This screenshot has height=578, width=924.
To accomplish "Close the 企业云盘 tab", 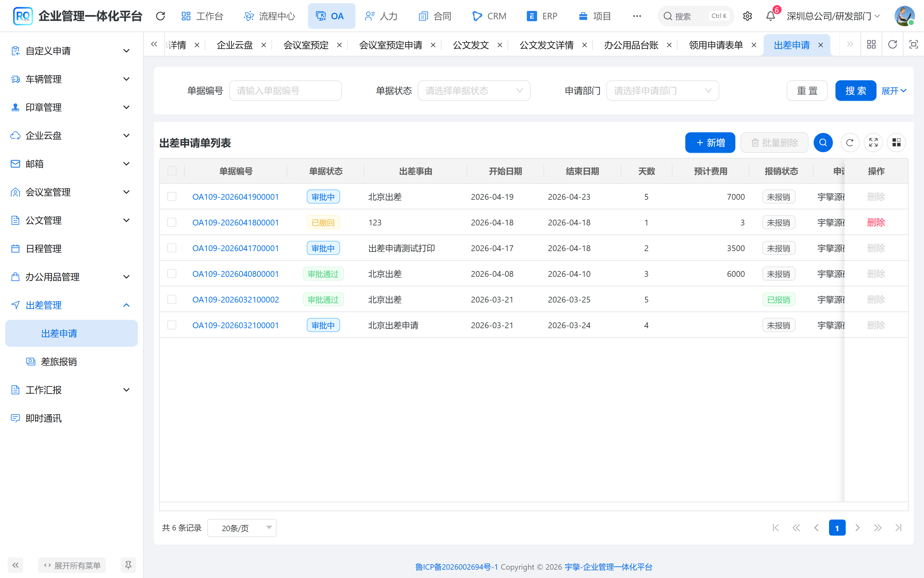I will click(x=263, y=45).
